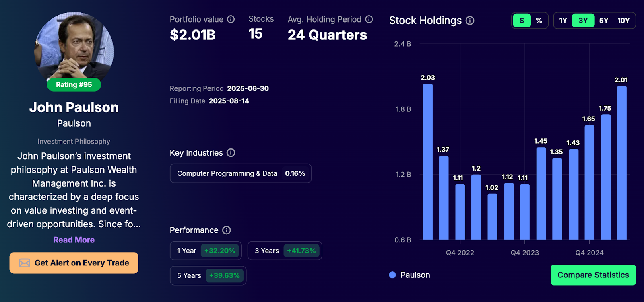Click the 0.6 B y-axis label

(402, 240)
